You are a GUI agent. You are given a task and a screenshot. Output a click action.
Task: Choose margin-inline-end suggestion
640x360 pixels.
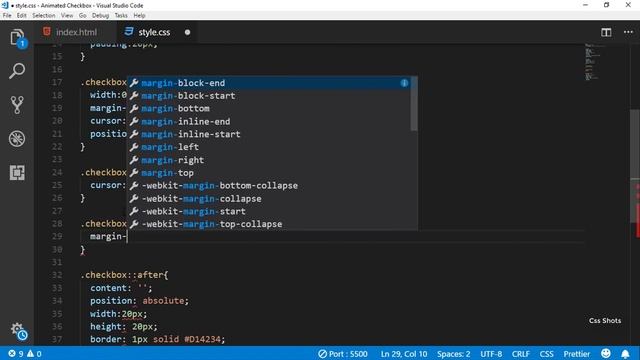point(269,121)
